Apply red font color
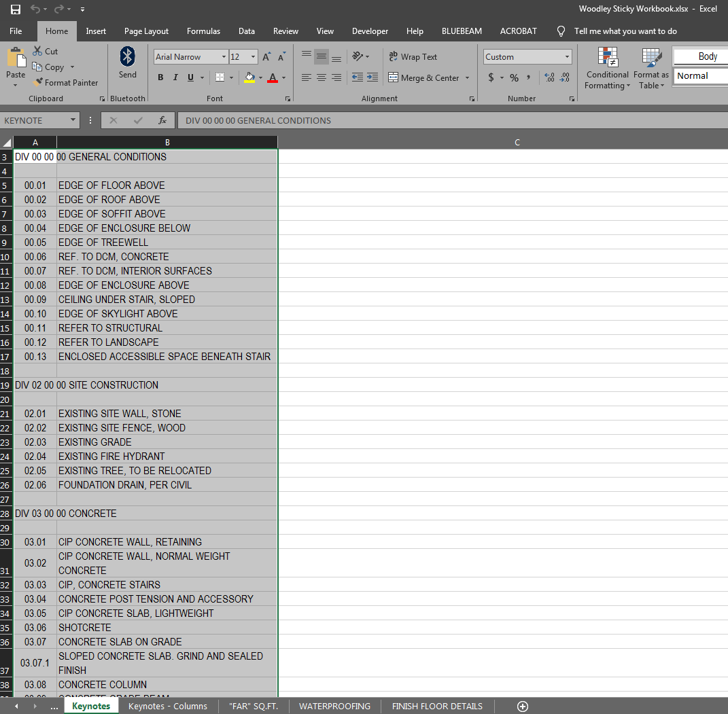Image resolution: width=728 pixels, height=714 pixels. point(273,77)
